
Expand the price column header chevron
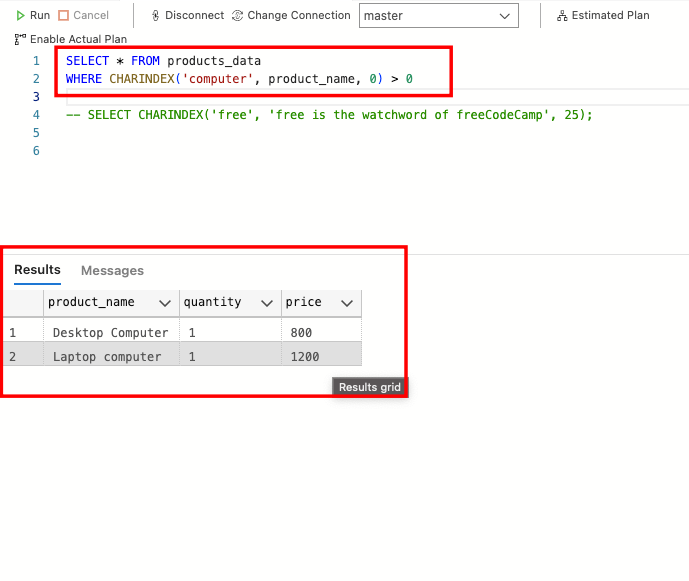(347, 303)
